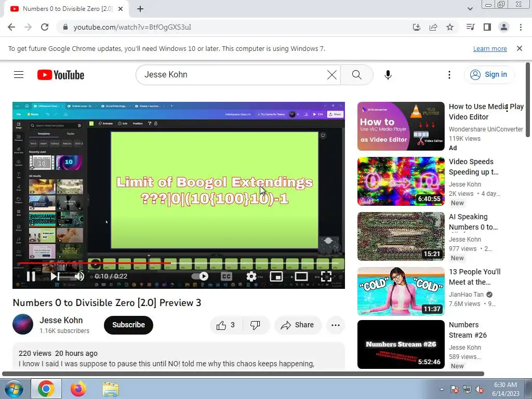Image resolution: width=532 pixels, height=399 pixels.
Task: Skip to the next video
Action: (55, 276)
